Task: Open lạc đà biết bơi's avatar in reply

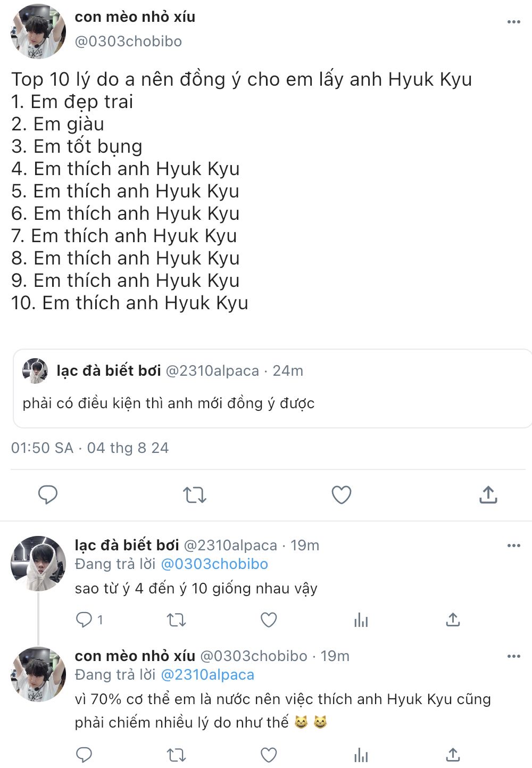Action: [37, 564]
